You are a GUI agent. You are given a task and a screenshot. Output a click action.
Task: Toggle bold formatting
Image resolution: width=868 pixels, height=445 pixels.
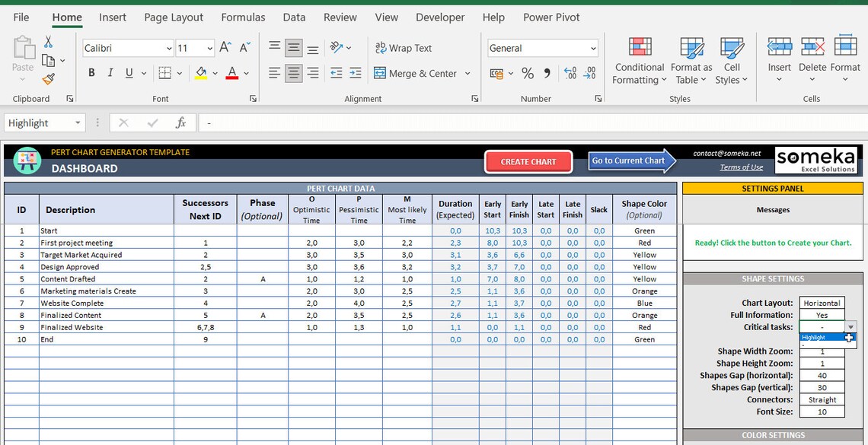(91, 72)
